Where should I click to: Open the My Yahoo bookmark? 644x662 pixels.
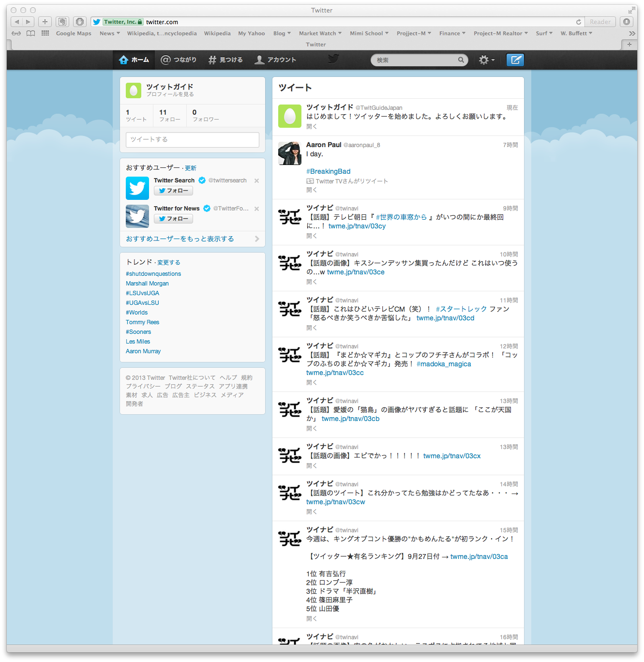pyautogui.click(x=252, y=33)
